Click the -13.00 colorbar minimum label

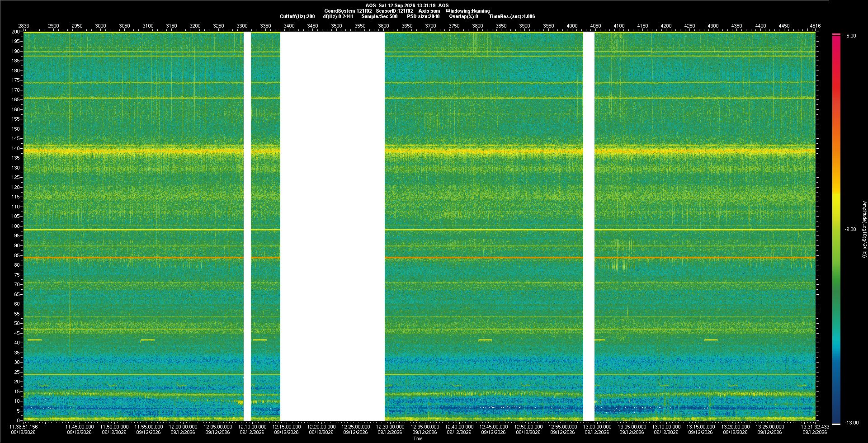[x=851, y=423]
